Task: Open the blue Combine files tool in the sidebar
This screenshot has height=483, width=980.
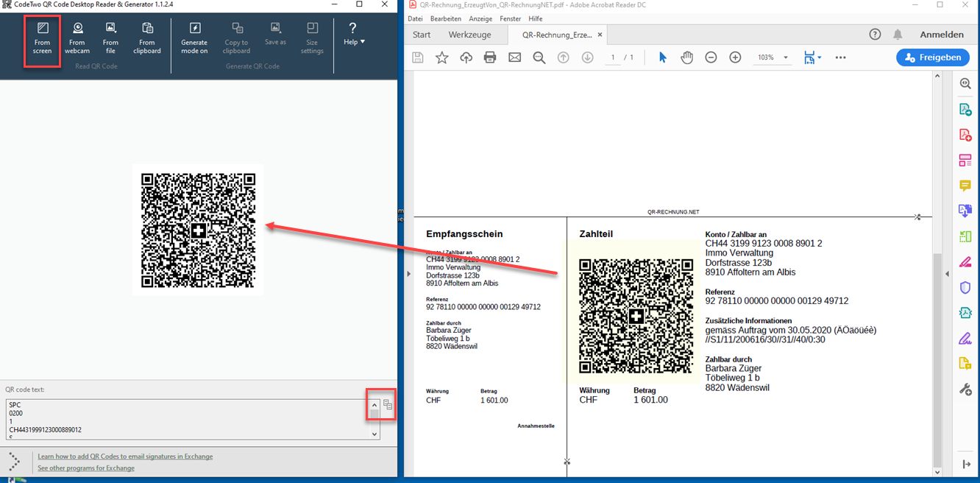Action: coord(965,211)
